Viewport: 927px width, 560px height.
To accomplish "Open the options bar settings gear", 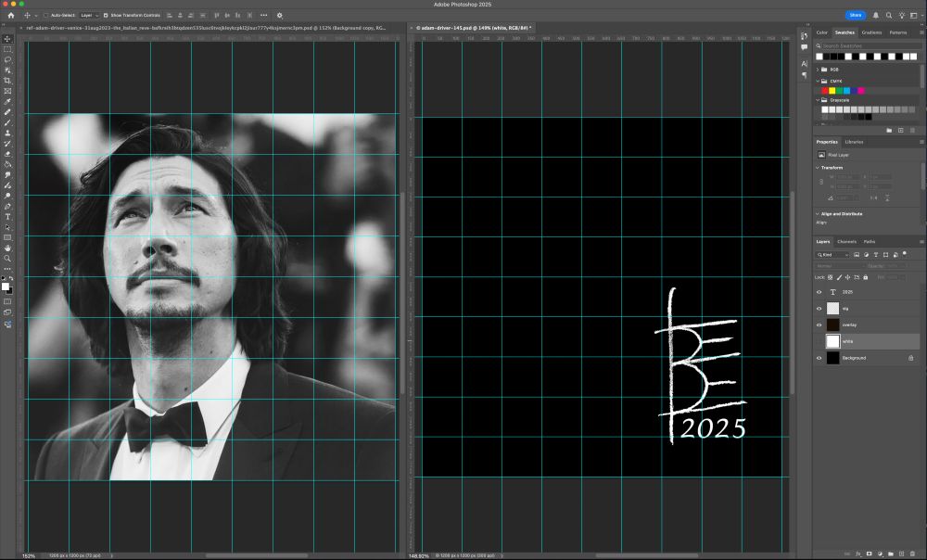I will coord(280,16).
